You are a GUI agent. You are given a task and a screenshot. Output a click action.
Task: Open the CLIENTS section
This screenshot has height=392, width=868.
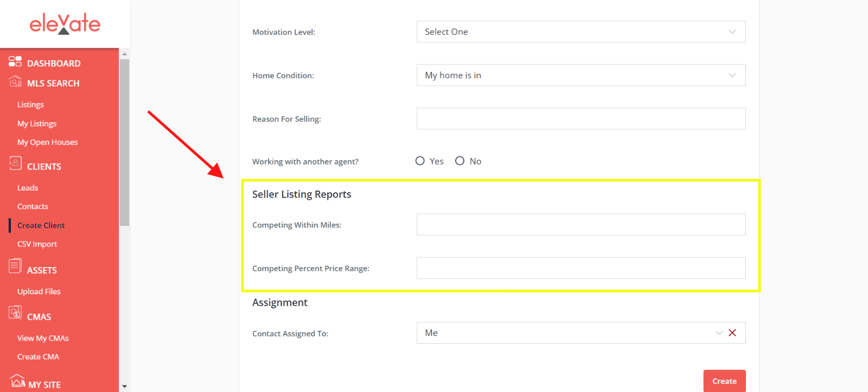pos(44,167)
